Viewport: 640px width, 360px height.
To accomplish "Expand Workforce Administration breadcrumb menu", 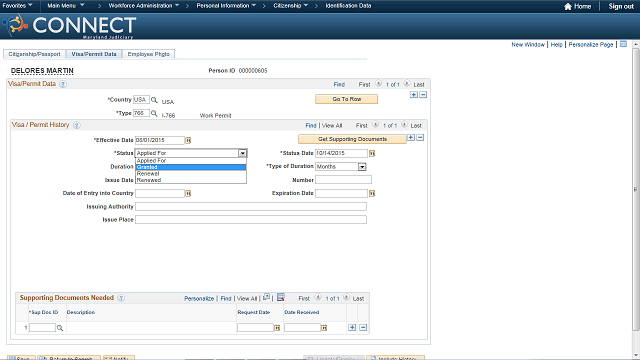I will coord(144,6).
